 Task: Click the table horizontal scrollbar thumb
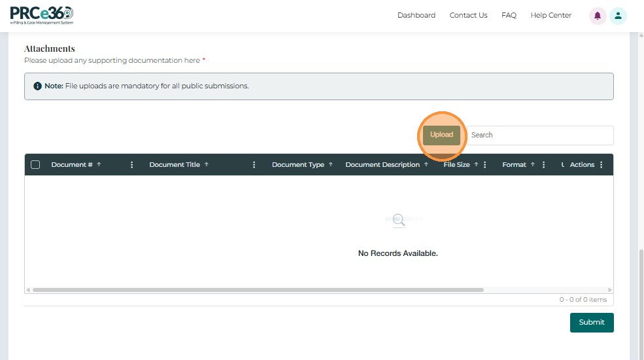pos(258,290)
